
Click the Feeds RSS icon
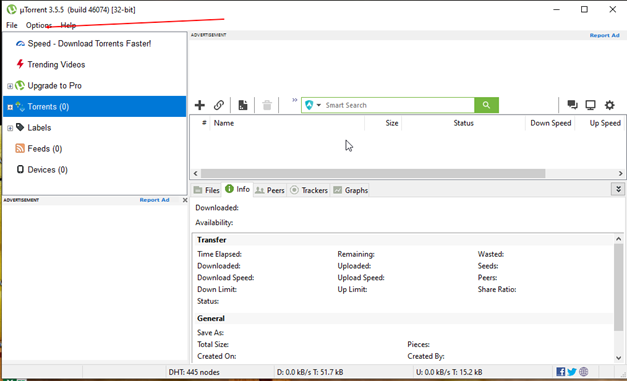pyautogui.click(x=20, y=148)
